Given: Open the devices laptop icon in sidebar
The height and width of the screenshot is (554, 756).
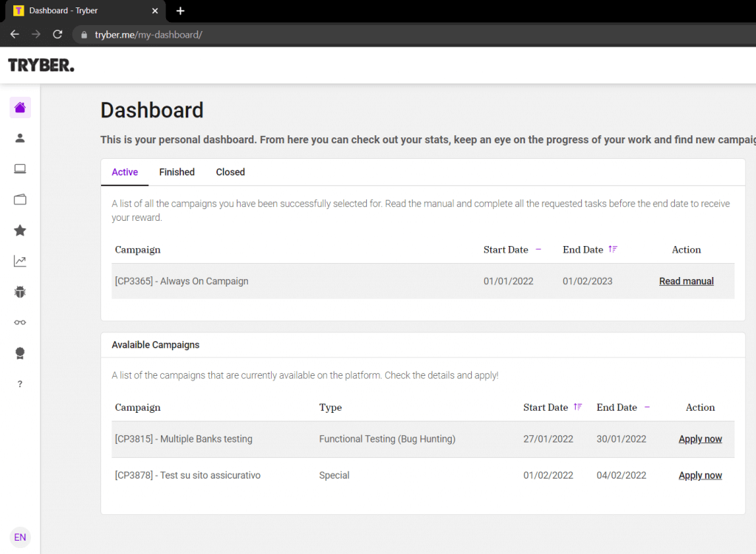Looking at the screenshot, I should click(x=20, y=169).
